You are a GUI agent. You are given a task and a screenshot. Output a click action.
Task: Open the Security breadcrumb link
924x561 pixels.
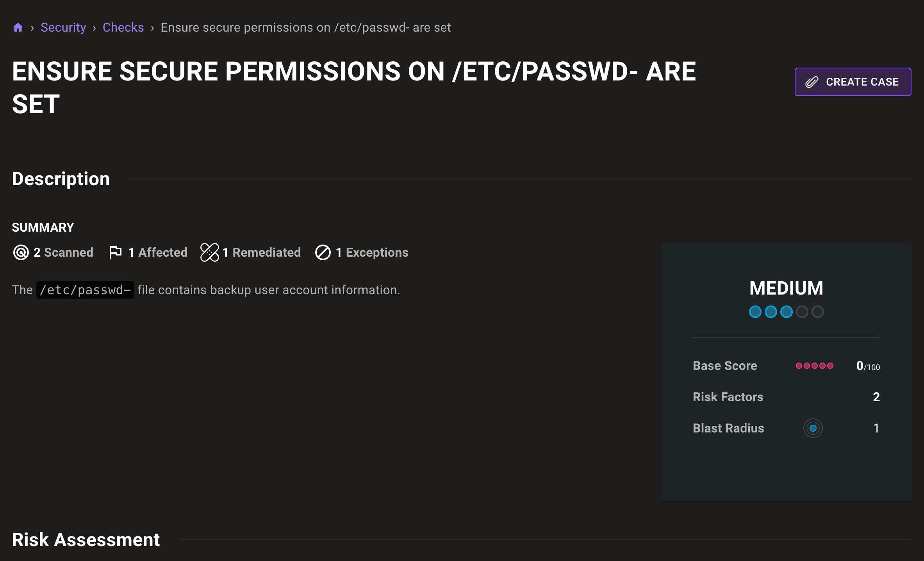(63, 27)
